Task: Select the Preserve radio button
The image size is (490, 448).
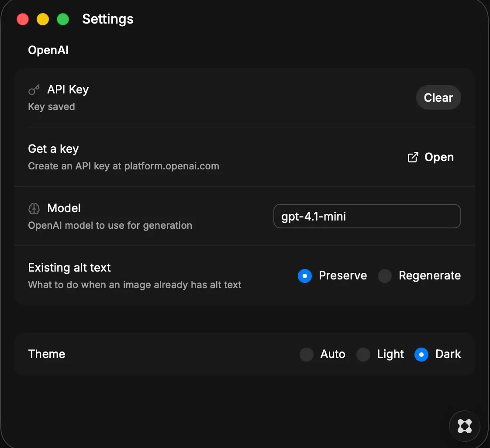Action: (x=305, y=276)
